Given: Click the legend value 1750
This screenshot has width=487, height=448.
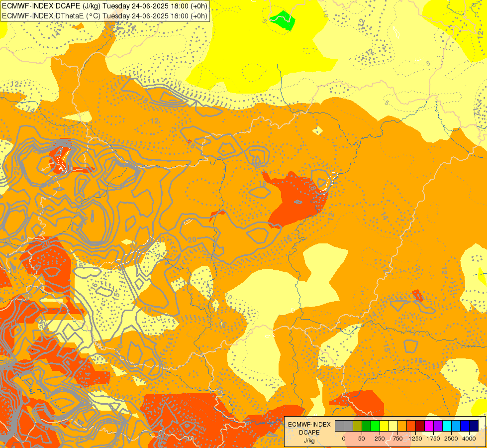Looking at the screenshot, I should click(x=433, y=439).
